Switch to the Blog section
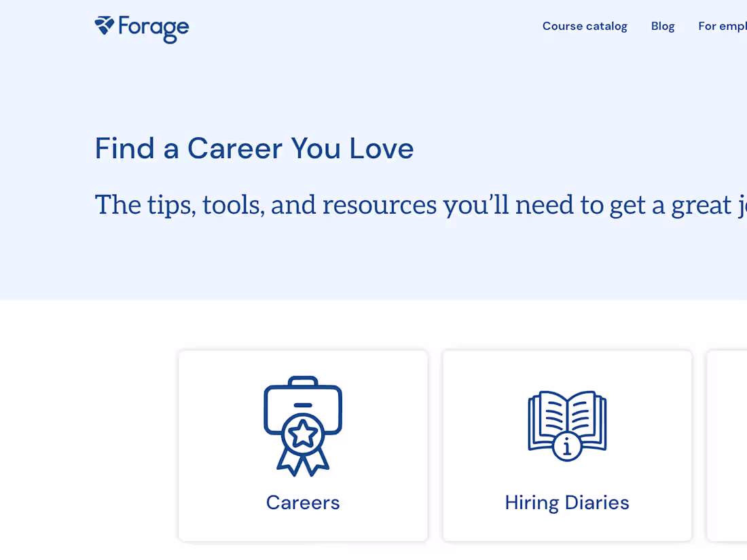 pos(662,26)
